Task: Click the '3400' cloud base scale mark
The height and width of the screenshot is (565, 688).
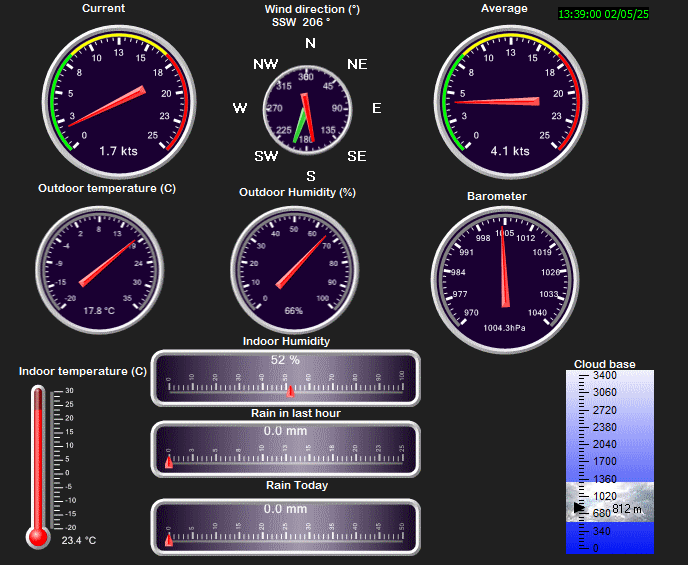Action: [x=605, y=375]
